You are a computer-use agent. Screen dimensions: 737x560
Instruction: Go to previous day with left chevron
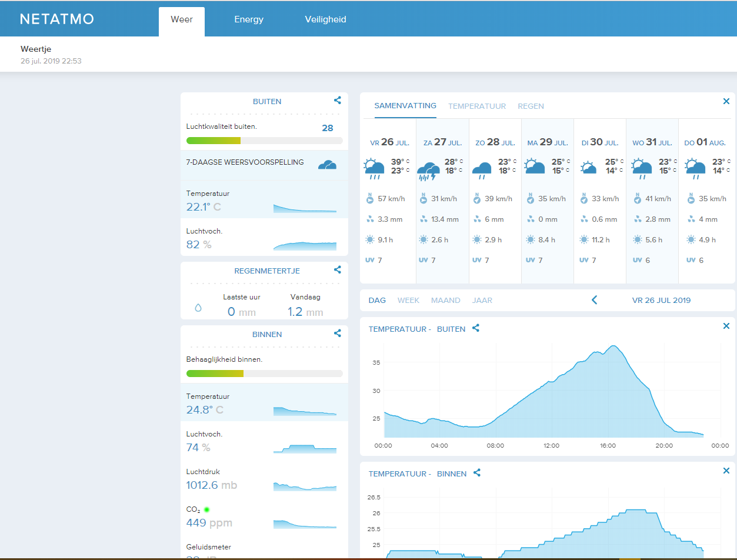coord(594,300)
